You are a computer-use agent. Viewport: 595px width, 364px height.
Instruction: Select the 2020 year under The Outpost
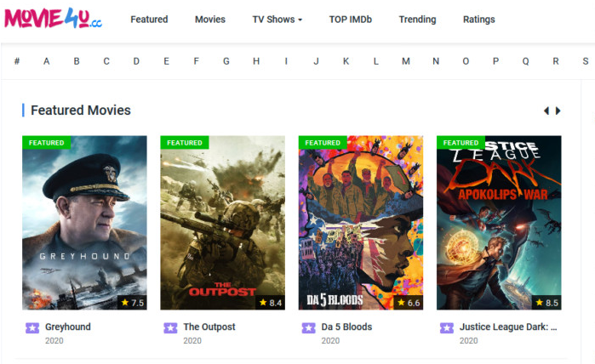192,340
